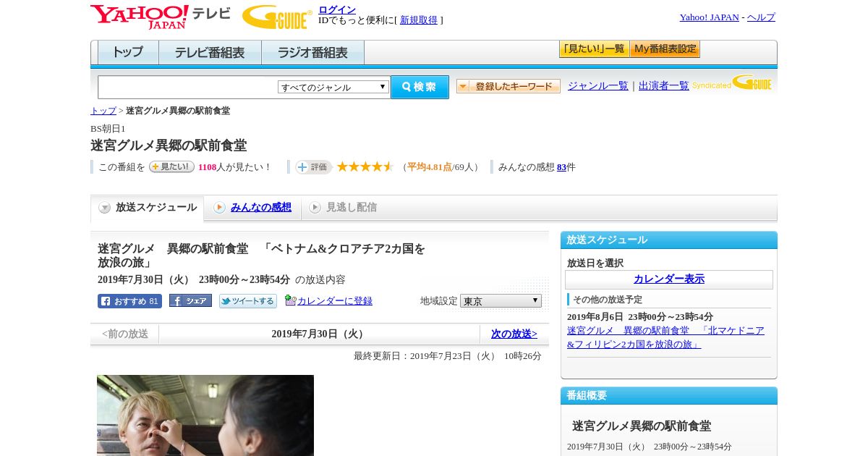868x456 pixels.
Task: Click the 検索 search button
Action: [x=420, y=87]
